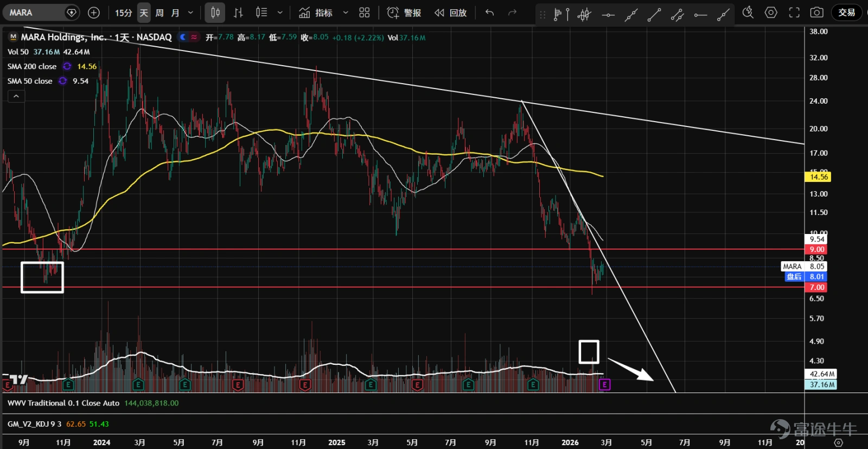Undo the last chart action

(x=490, y=12)
